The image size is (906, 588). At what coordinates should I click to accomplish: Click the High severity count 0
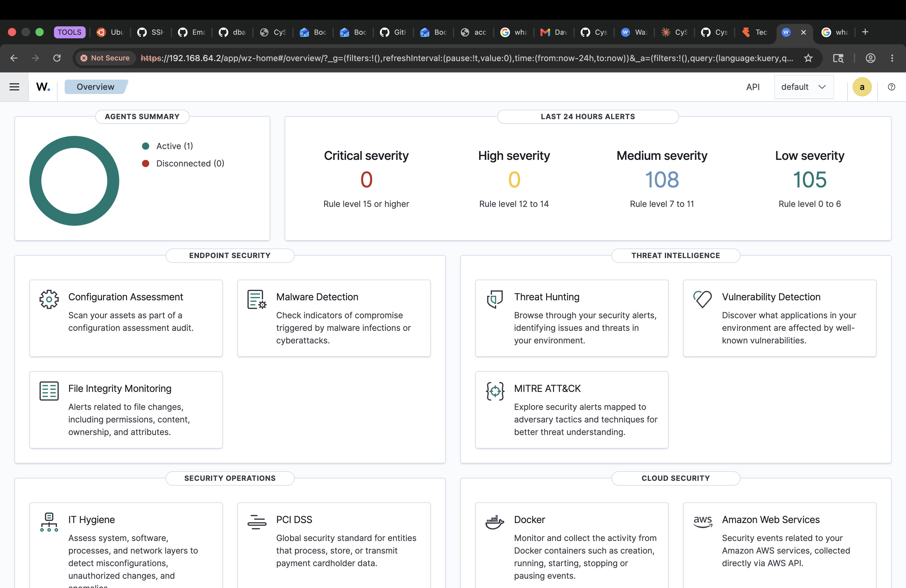514,180
